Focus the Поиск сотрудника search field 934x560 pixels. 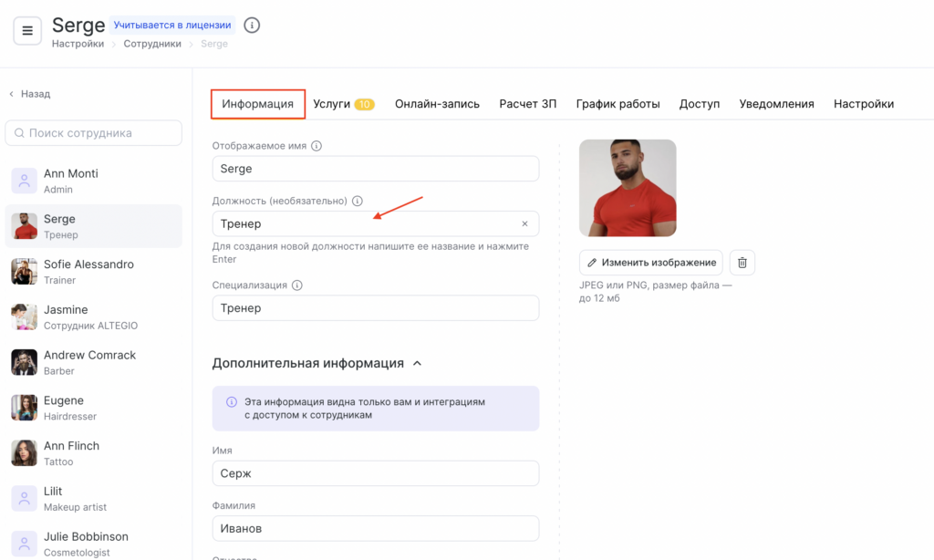tap(94, 133)
